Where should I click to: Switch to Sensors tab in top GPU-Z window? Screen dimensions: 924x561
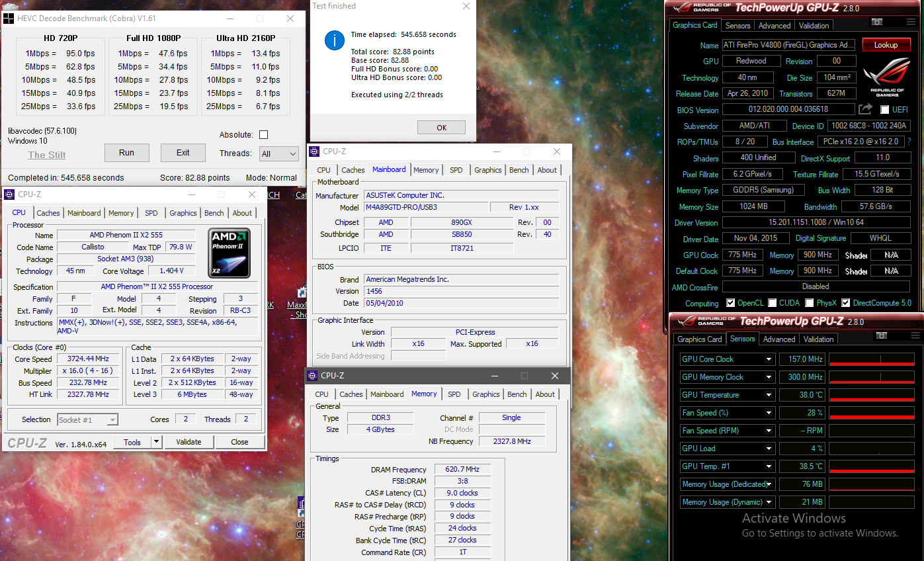737,26
